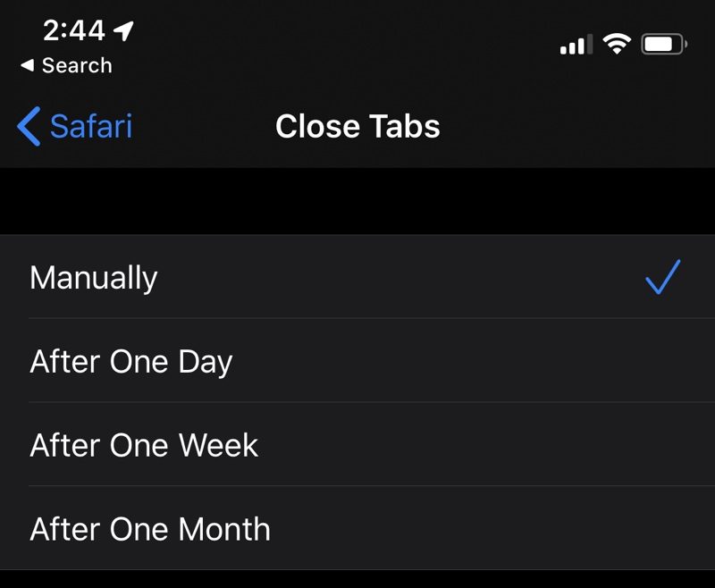Tap the blue checkmark beside Manually
This screenshot has width=715, height=588.
click(663, 278)
